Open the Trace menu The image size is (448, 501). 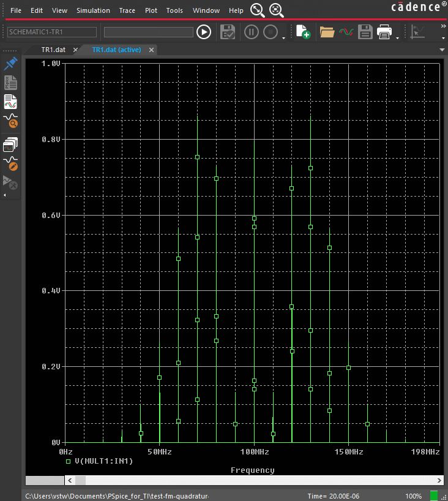pyautogui.click(x=127, y=10)
